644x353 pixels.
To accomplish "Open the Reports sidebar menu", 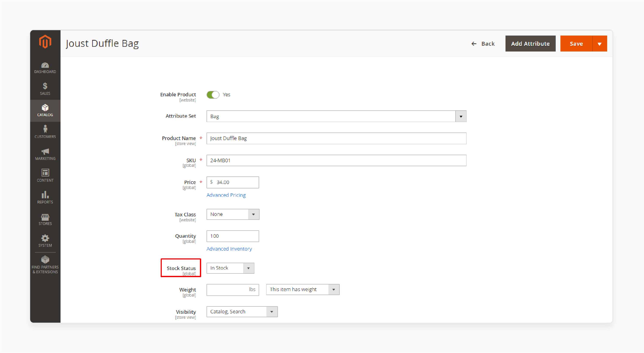I will coord(45,197).
